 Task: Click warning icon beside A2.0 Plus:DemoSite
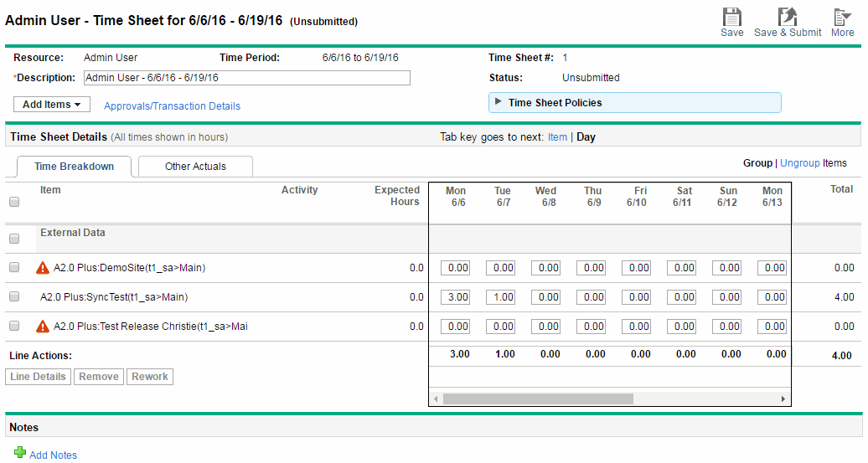(x=44, y=268)
